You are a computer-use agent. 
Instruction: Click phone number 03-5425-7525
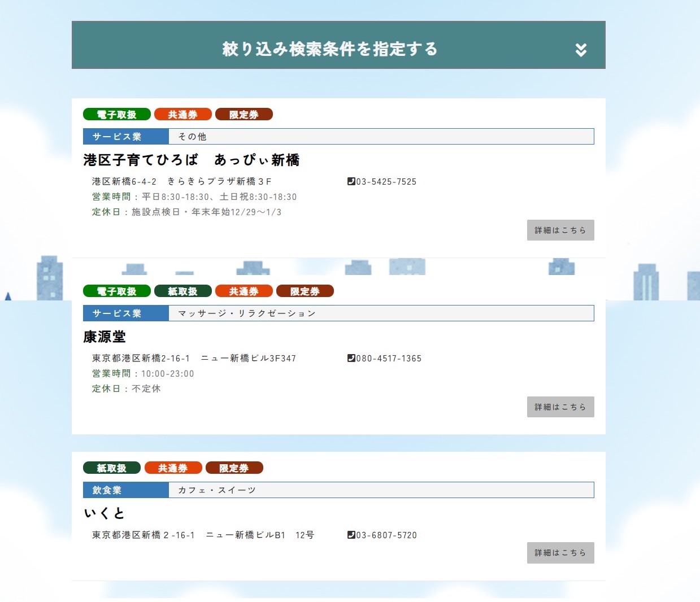click(x=386, y=182)
